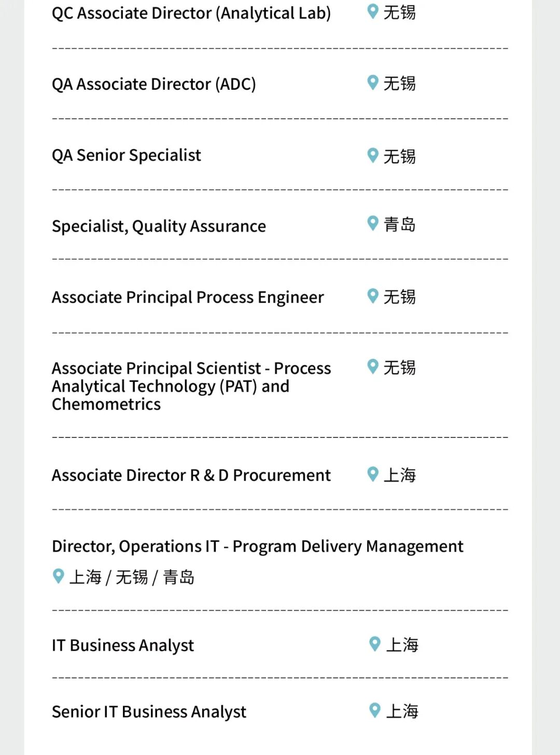Click 上海 pin for Associate Director R & D Procurement
The image size is (560, 755).
point(373,474)
